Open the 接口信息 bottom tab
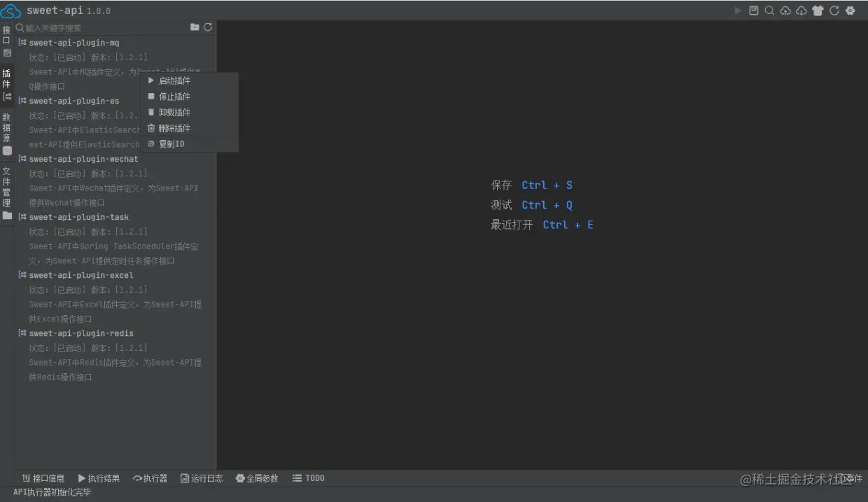 pos(43,478)
